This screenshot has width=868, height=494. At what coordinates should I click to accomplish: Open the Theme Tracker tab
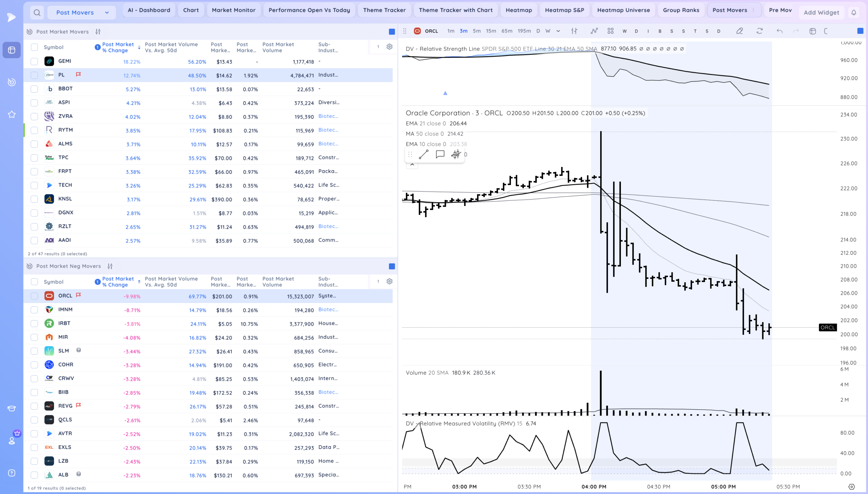(x=384, y=10)
